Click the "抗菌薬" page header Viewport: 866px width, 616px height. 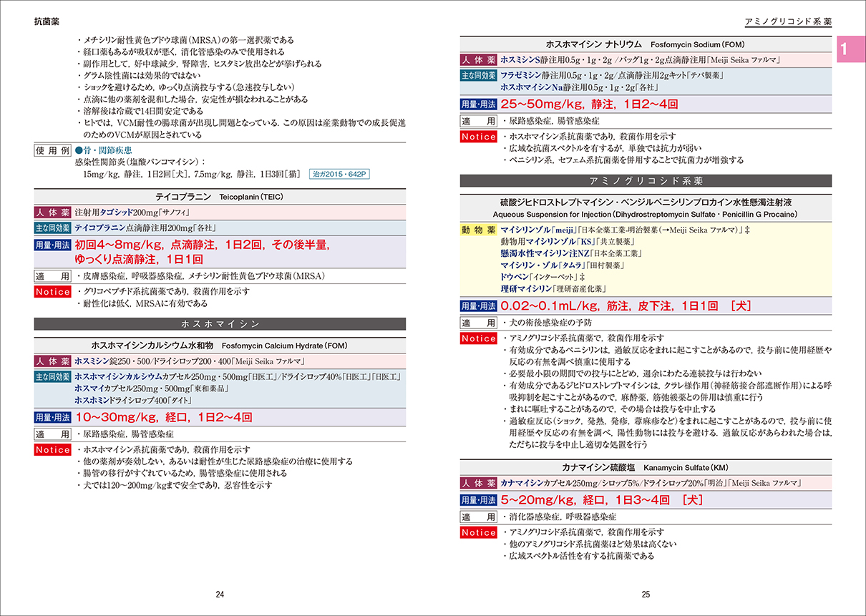tap(47, 21)
